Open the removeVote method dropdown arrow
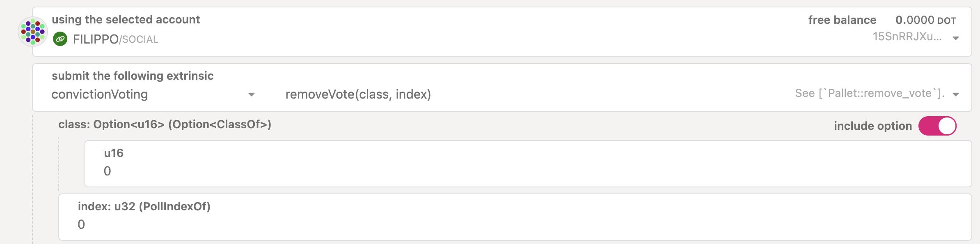 tap(956, 94)
